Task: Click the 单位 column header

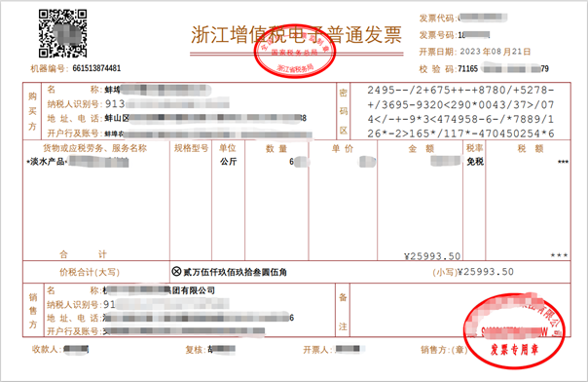Action: click(228, 148)
